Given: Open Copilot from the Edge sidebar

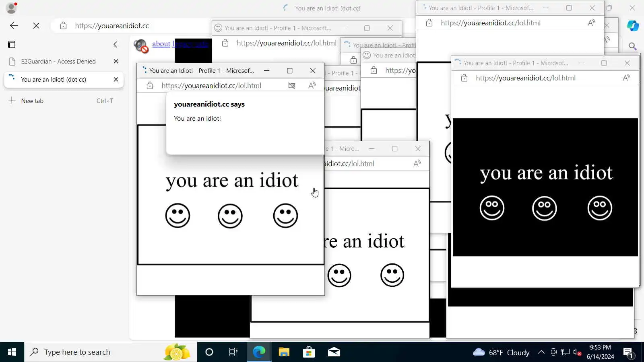Looking at the screenshot, I should pos(633,26).
